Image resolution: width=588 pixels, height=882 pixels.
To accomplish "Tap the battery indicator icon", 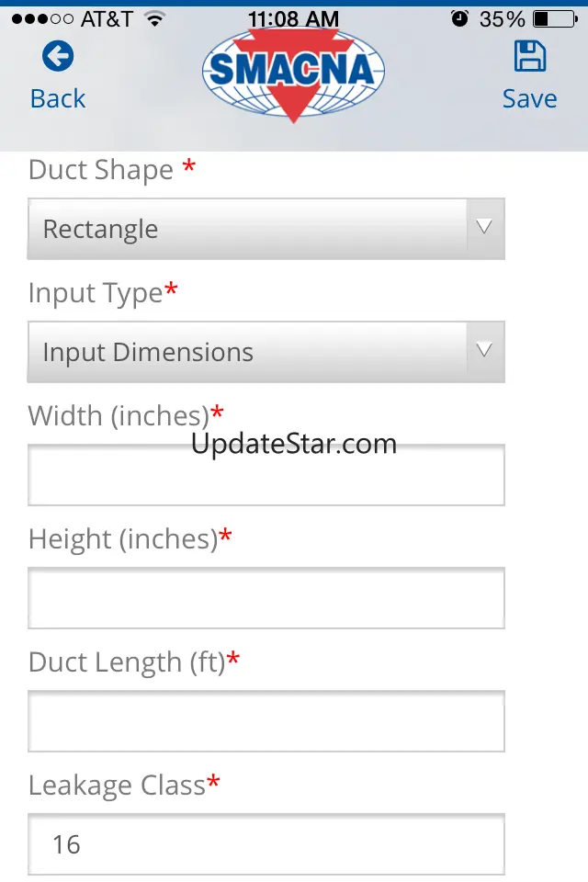I will pos(554,18).
